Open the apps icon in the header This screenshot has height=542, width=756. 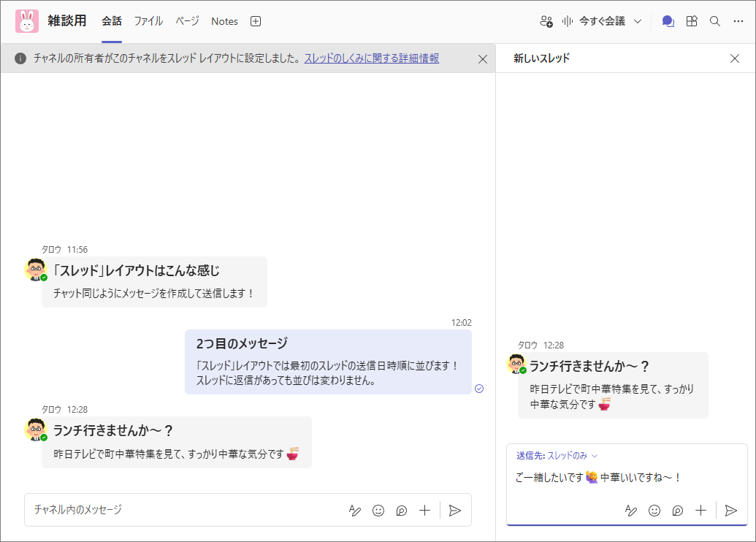(692, 21)
